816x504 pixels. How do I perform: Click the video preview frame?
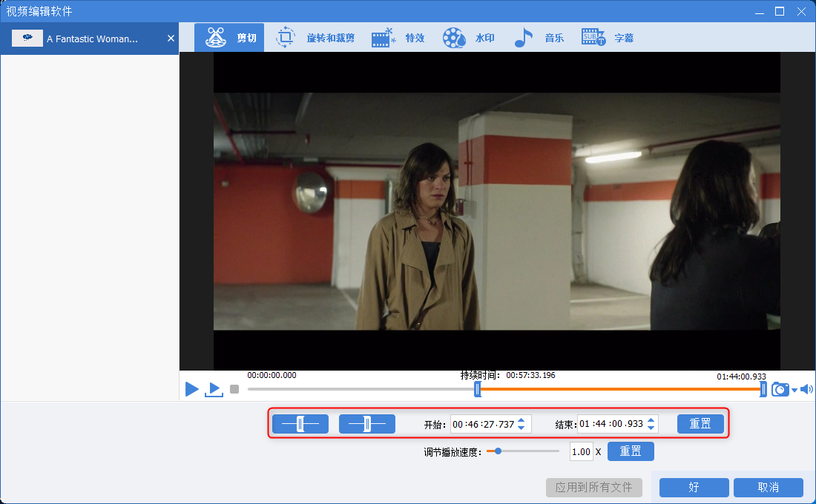(496, 211)
